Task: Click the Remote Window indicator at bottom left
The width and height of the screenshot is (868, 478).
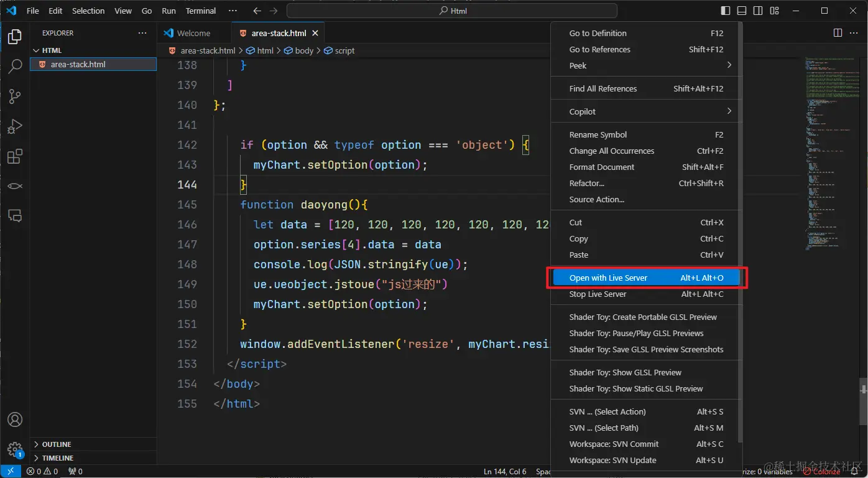Action: click(x=9, y=471)
